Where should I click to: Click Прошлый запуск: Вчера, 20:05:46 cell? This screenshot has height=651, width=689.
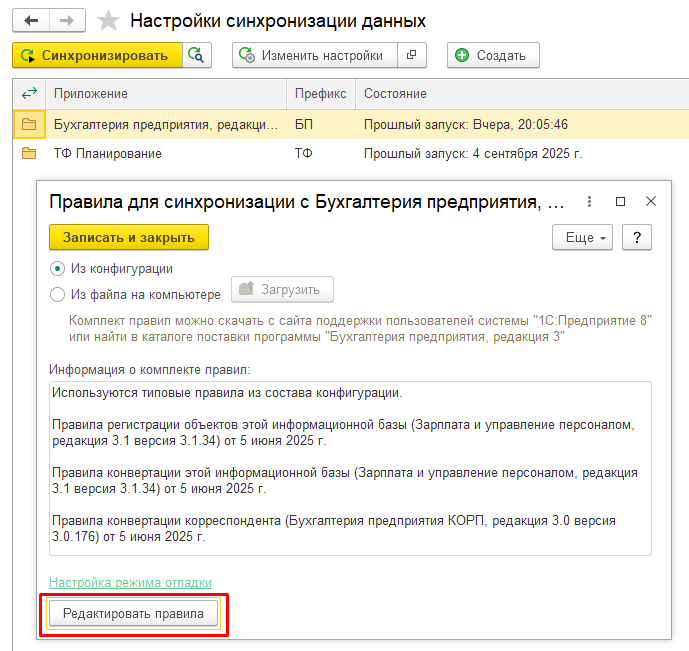tap(522, 125)
